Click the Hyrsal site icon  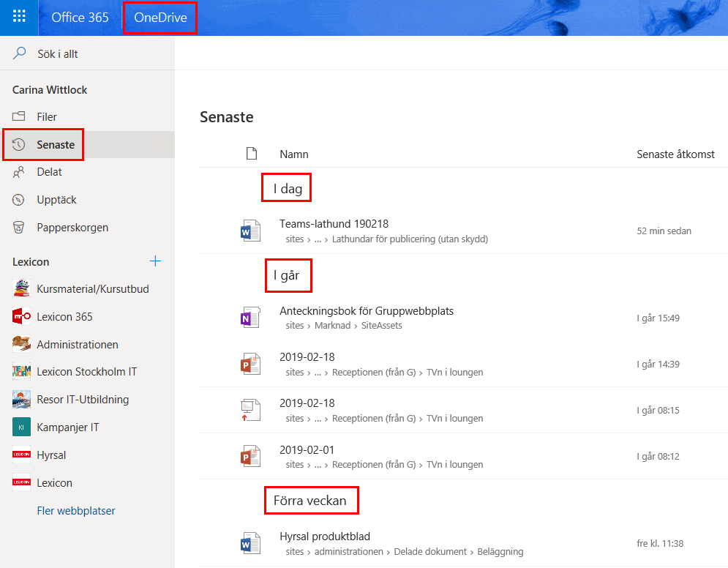tap(21, 455)
